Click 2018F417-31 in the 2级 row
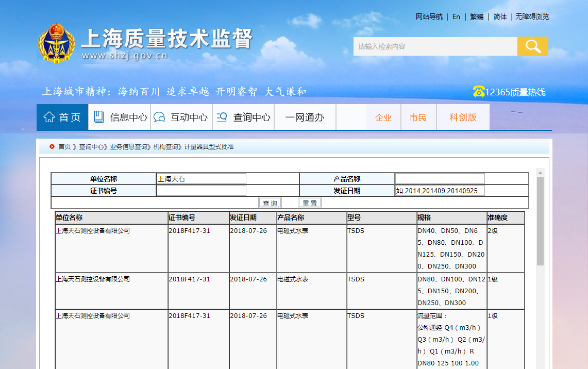588x369 pixels. click(189, 231)
